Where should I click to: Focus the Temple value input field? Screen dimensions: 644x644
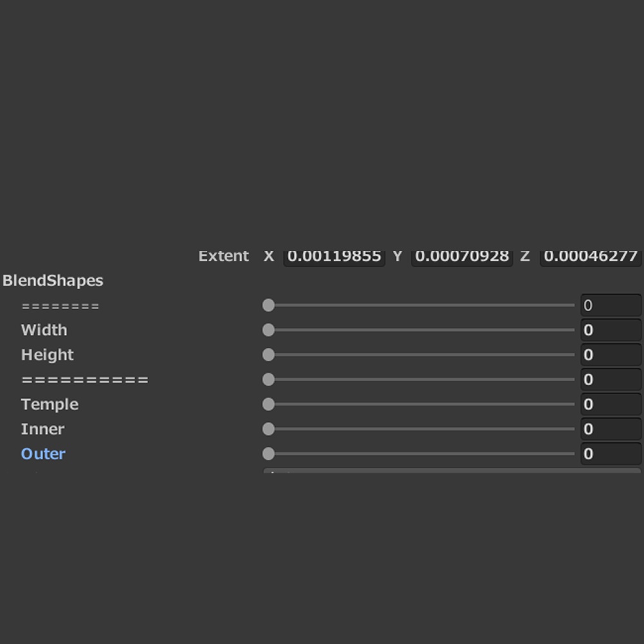tap(610, 404)
